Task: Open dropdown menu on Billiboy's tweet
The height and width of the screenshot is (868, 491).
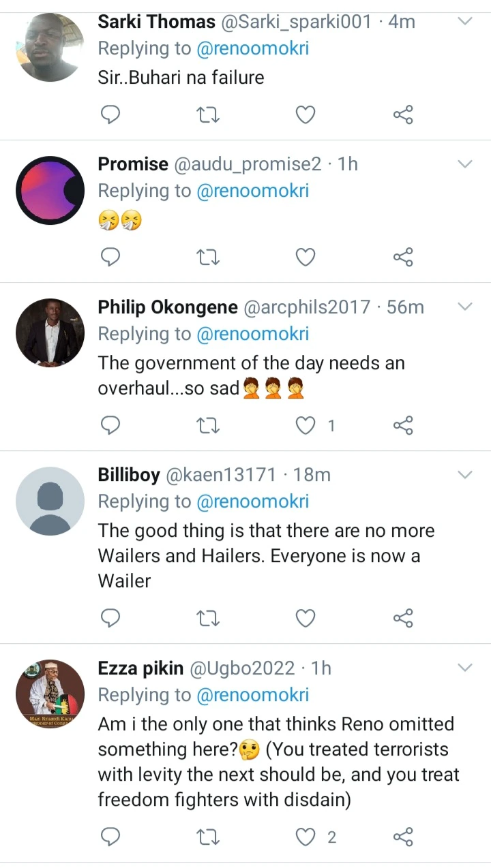Action: coord(464,474)
